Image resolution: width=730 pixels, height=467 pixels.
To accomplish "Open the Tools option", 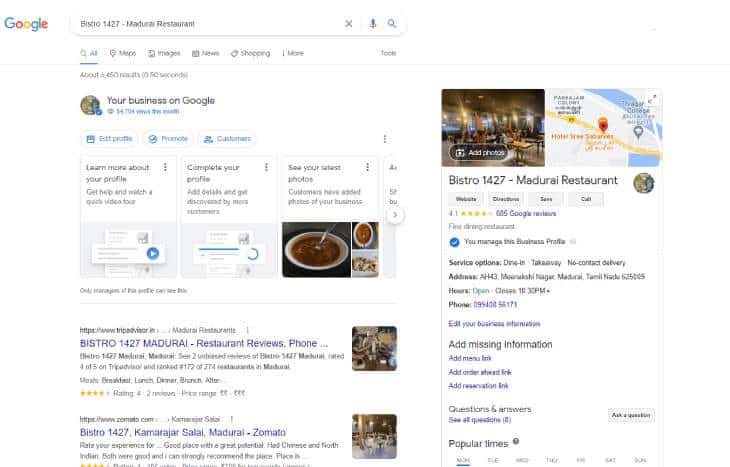I will (x=388, y=53).
